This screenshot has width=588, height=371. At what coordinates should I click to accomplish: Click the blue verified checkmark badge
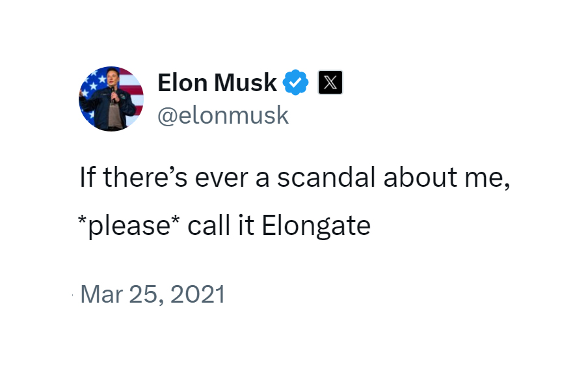pyautogui.click(x=297, y=83)
